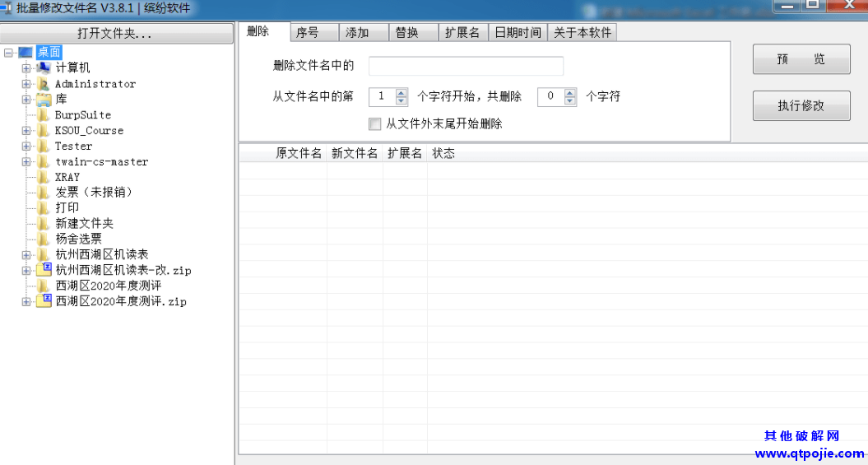
Task: Expand the twain-cs-master tree node
Action: tap(26, 161)
